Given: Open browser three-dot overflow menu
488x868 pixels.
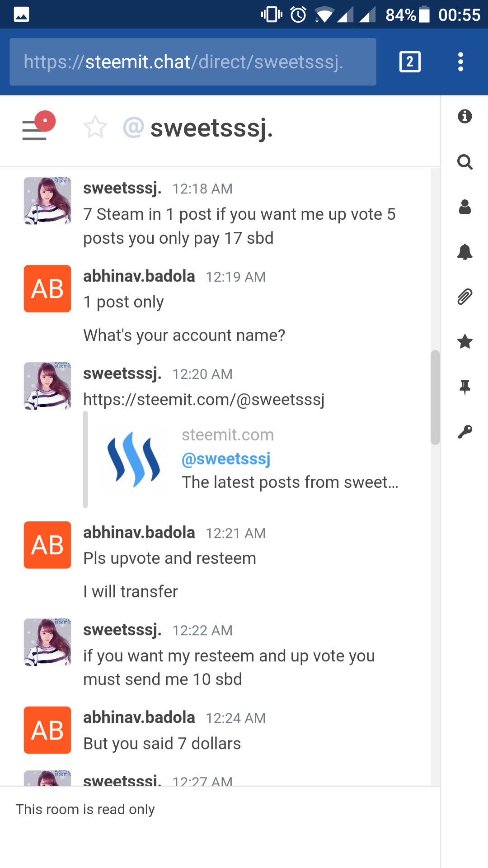Looking at the screenshot, I should (x=460, y=62).
